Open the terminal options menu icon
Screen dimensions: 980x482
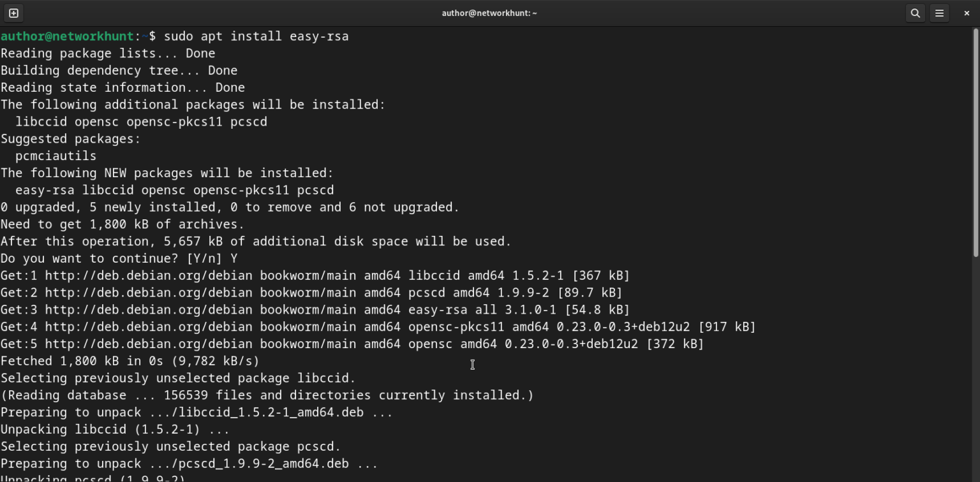tap(939, 12)
